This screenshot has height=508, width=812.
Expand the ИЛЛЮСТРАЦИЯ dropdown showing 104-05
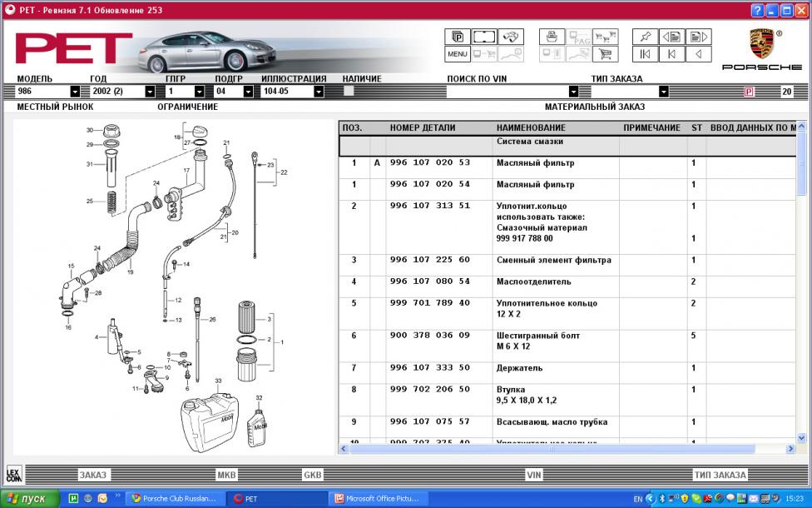319,92
